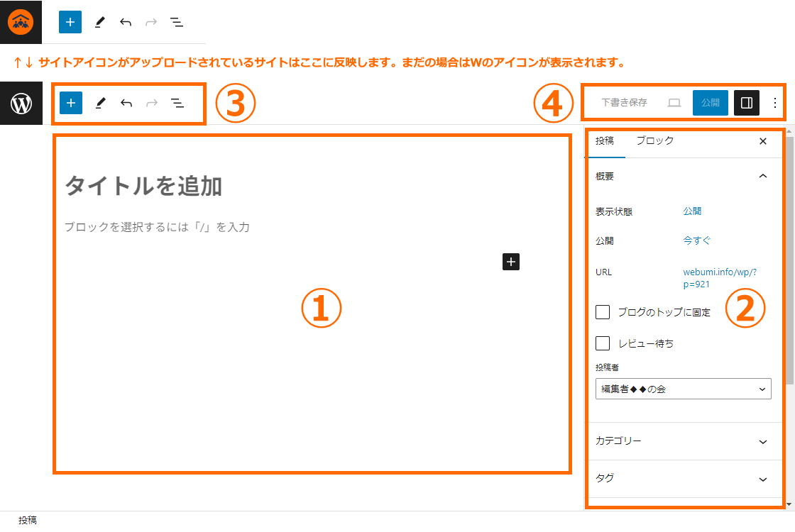Click undo arrow in the WordPress logo toolbar
The image size is (795, 532).
tap(126, 103)
